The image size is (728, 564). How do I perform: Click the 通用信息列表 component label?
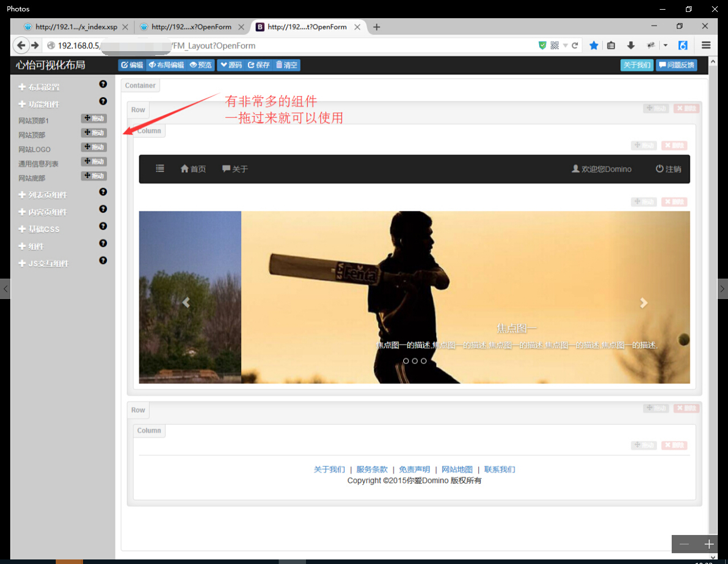[x=38, y=164]
